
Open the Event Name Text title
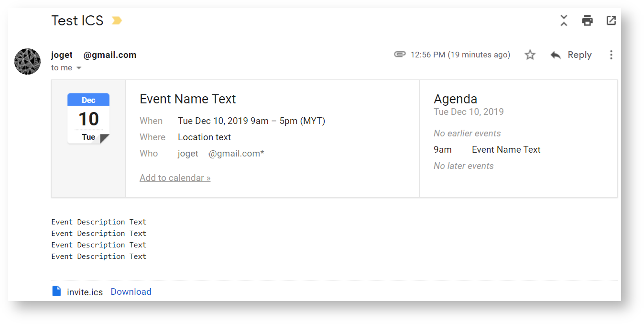(x=188, y=99)
